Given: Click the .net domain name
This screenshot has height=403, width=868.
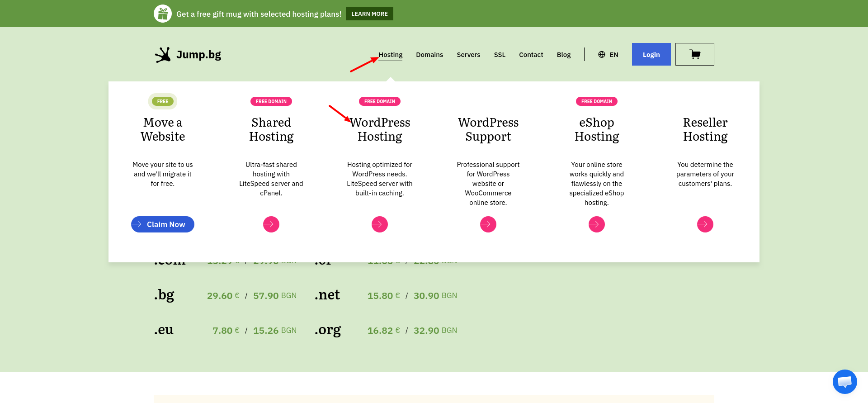Looking at the screenshot, I should (327, 295).
